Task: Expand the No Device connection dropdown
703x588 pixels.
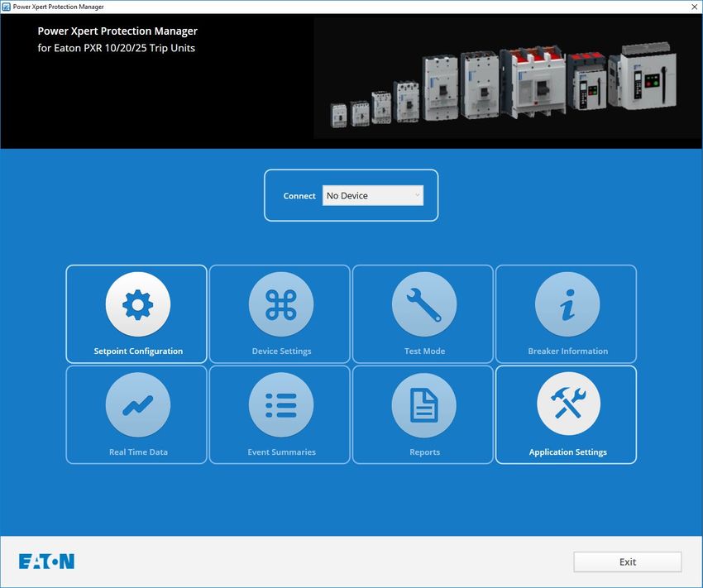Action: click(372, 195)
